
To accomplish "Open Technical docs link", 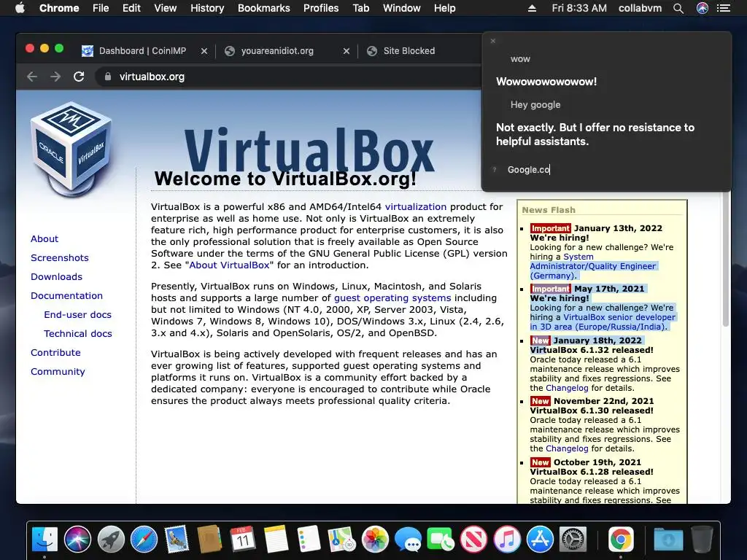I will point(78,334).
